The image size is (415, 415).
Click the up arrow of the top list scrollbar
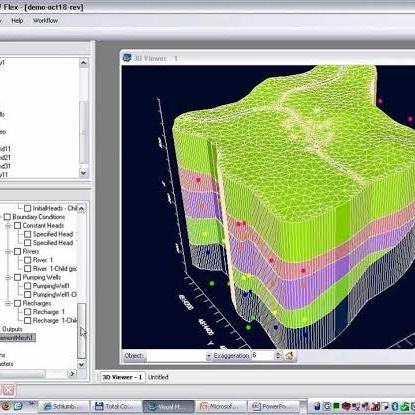click(83, 62)
